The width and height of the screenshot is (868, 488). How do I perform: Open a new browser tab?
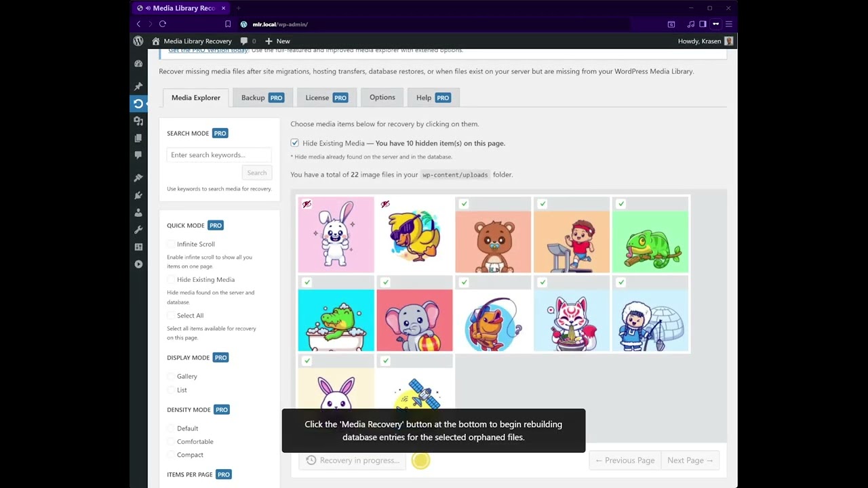click(238, 8)
